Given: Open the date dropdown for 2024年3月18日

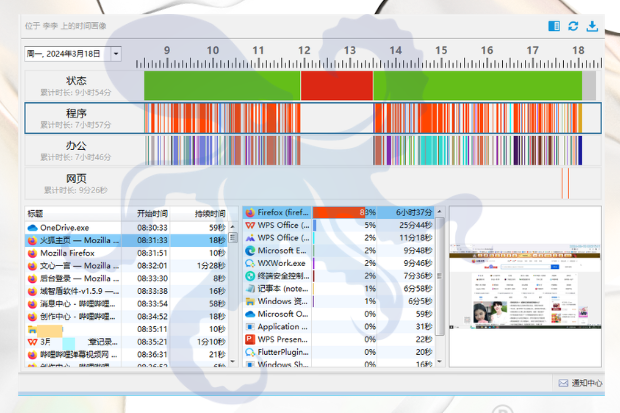Looking at the screenshot, I should pyautogui.click(x=116, y=53).
